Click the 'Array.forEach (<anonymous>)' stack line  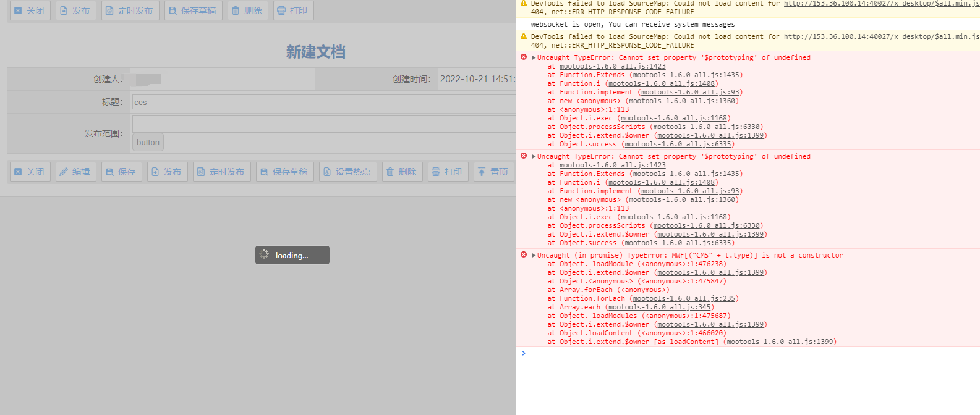click(608, 290)
